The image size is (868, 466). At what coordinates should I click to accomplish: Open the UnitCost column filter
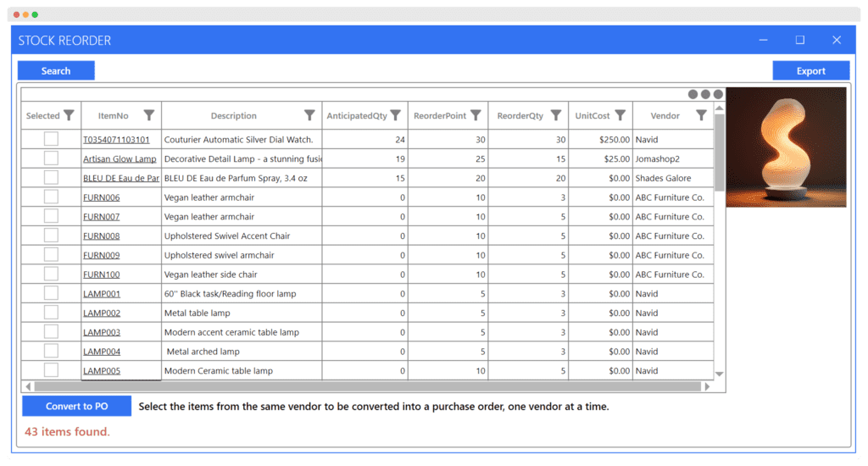pyautogui.click(x=620, y=115)
